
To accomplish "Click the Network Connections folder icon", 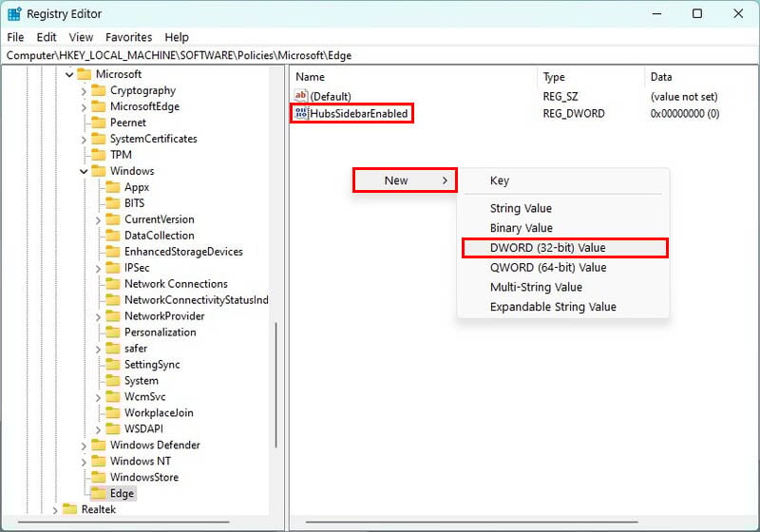I will click(113, 284).
